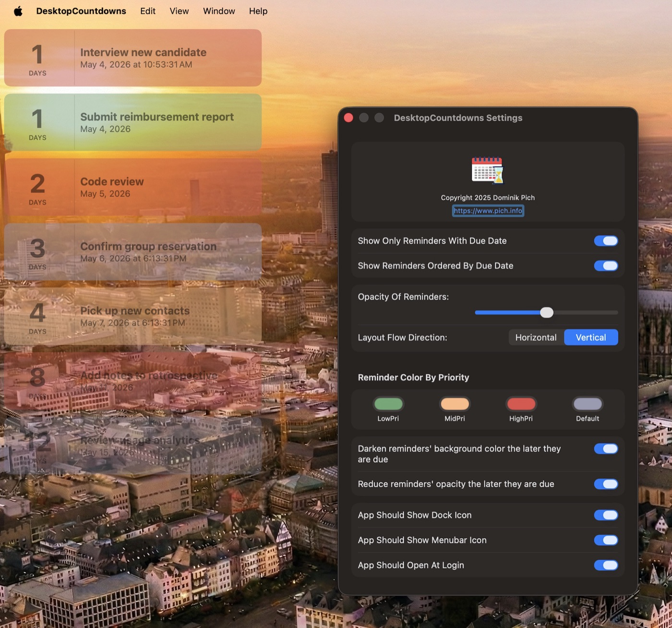Open the DesktopCountdowns app menu
The height and width of the screenshot is (628, 672).
[x=81, y=11]
